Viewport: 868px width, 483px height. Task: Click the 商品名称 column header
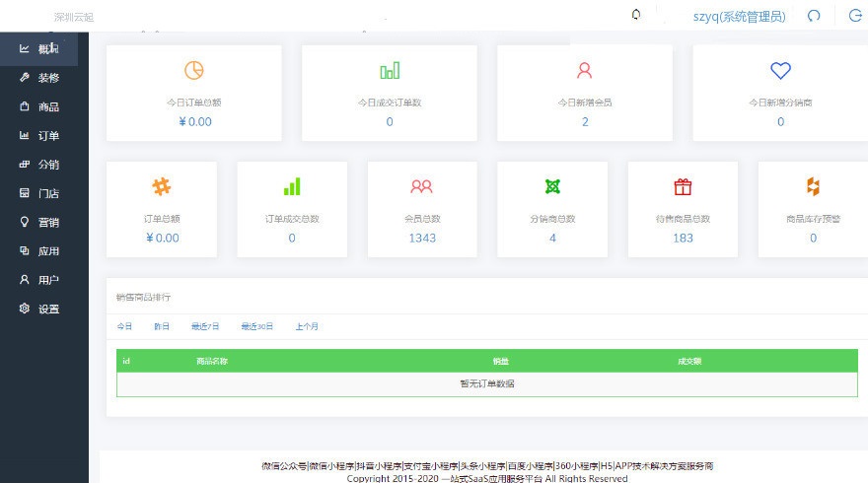coord(212,362)
